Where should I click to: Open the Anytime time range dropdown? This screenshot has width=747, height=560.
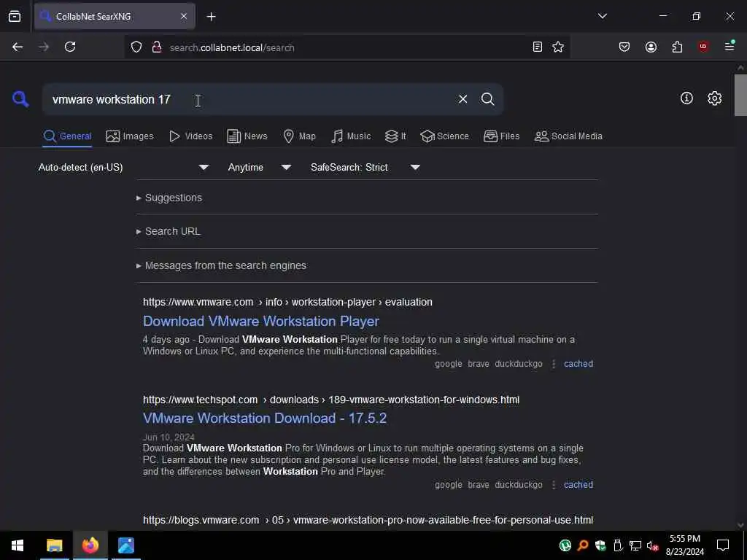pos(259,167)
